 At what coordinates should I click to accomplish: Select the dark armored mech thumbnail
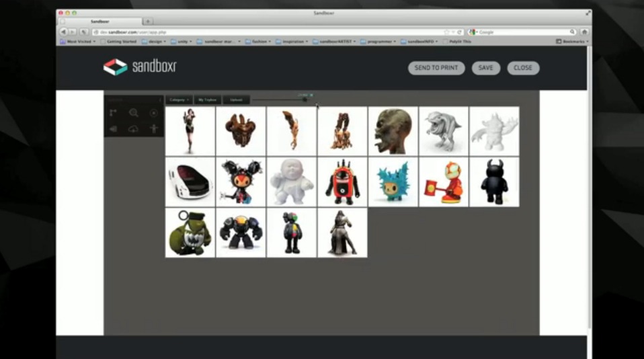coord(241,233)
